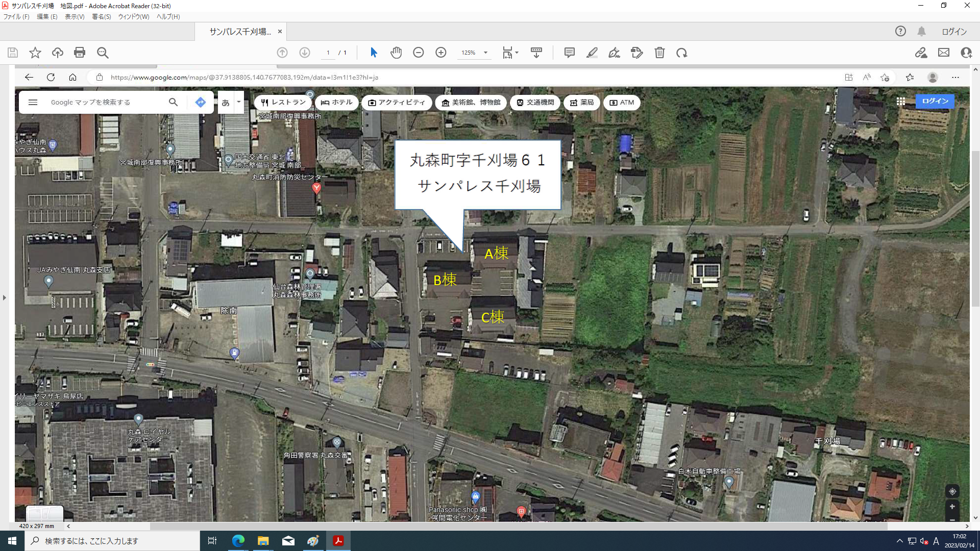The image size is (980, 551).
Task: Add bookmark with star icon
Action: coord(35,53)
